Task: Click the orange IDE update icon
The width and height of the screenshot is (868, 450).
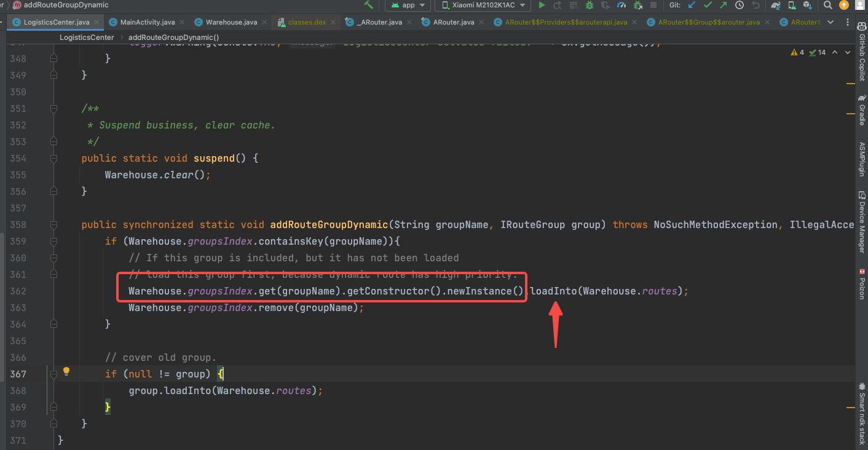Action: (844, 5)
